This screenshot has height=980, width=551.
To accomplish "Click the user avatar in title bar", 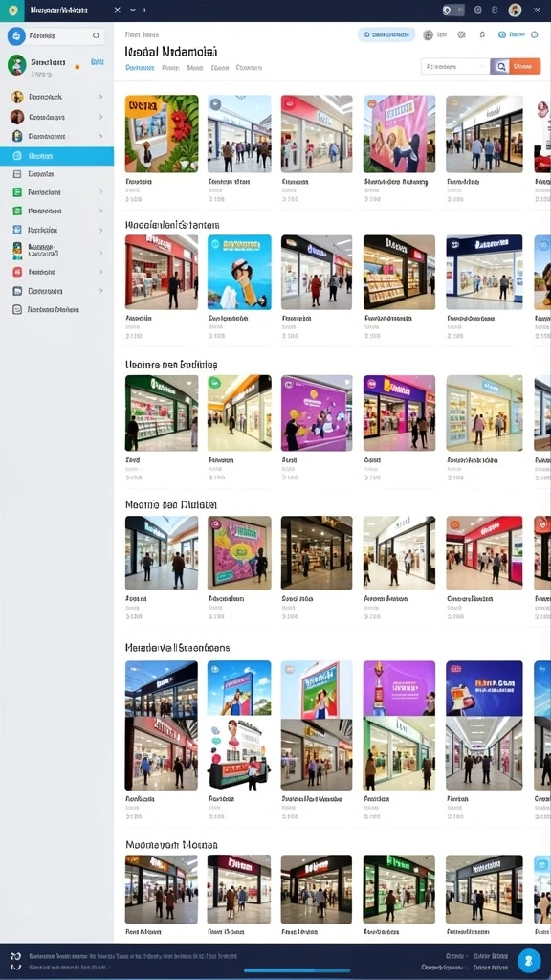I will pyautogui.click(x=515, y=10).
